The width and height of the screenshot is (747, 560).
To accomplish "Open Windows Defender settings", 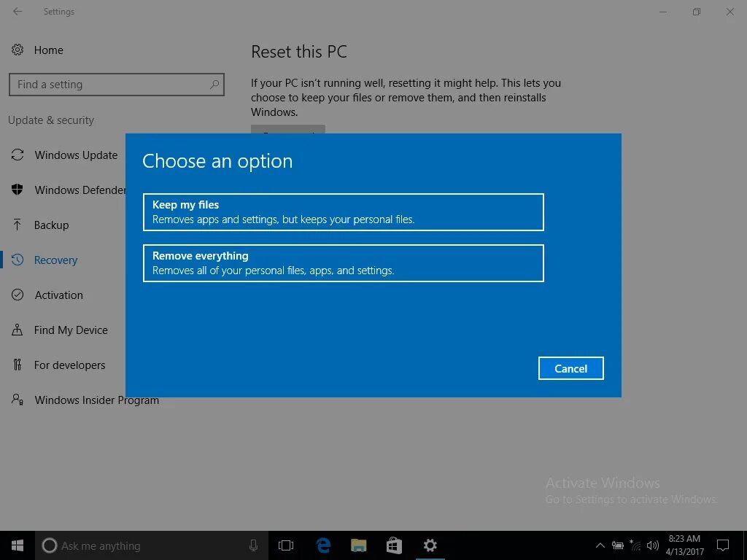I will point(80,190).
